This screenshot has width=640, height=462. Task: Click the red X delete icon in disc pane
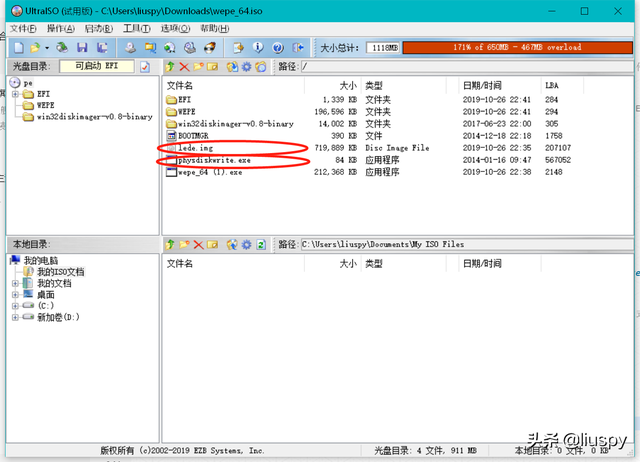[x=184, y=67]
